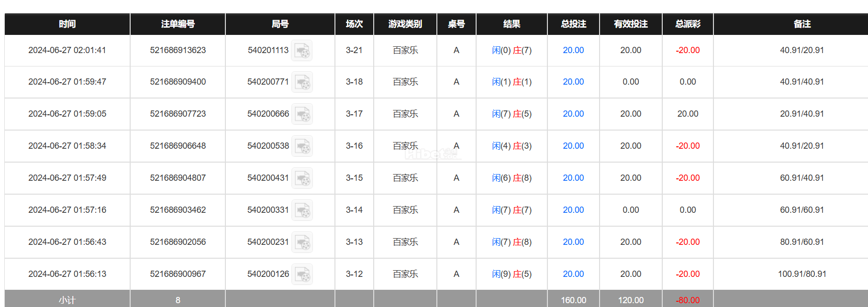Click the 注单编号 column header

pyautogui.click(x=178, y=24)
